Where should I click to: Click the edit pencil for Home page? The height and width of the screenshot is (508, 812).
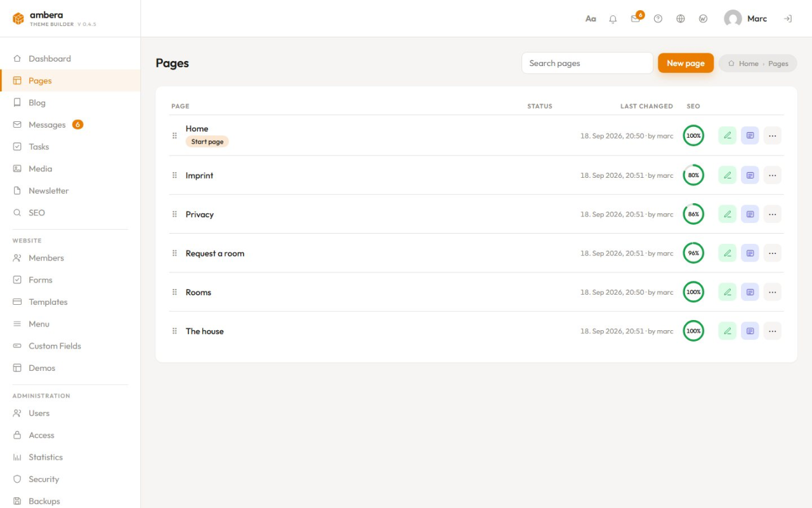[727, 135]
